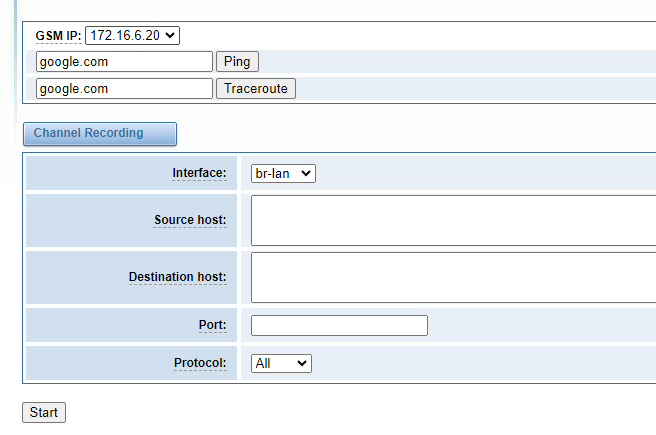The width and height of the screenshot is (656, 435).
Task: Click the Ping button
Action: coord(237,62)
